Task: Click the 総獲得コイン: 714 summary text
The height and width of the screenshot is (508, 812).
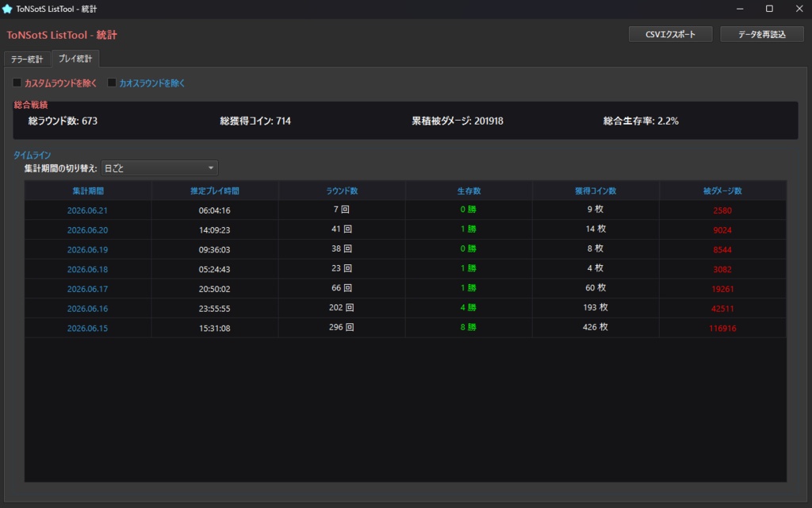Action: (255, 121)
